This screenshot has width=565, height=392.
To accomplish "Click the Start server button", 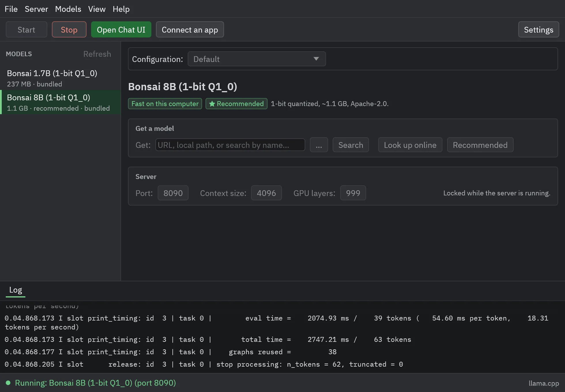I will click(26, 29).
